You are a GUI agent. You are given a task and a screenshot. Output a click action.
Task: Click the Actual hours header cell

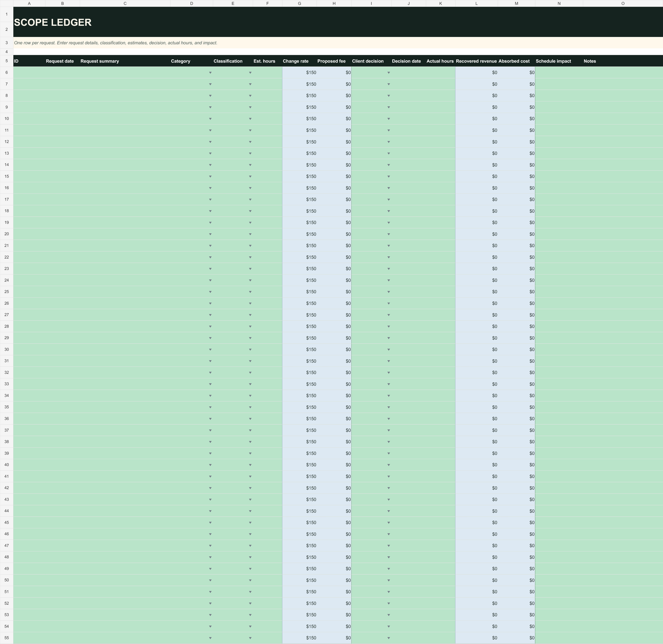(x=440, y=61)
